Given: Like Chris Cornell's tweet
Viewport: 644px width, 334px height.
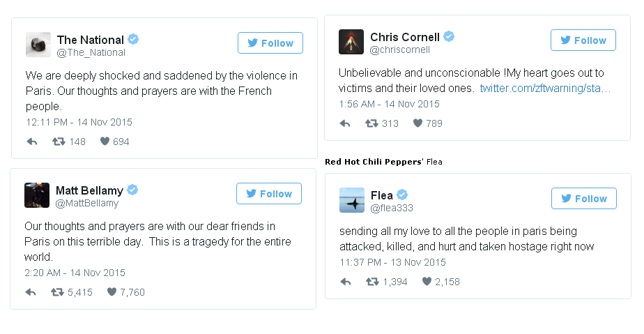Looking at the screenshot, I should pos(418,123).
